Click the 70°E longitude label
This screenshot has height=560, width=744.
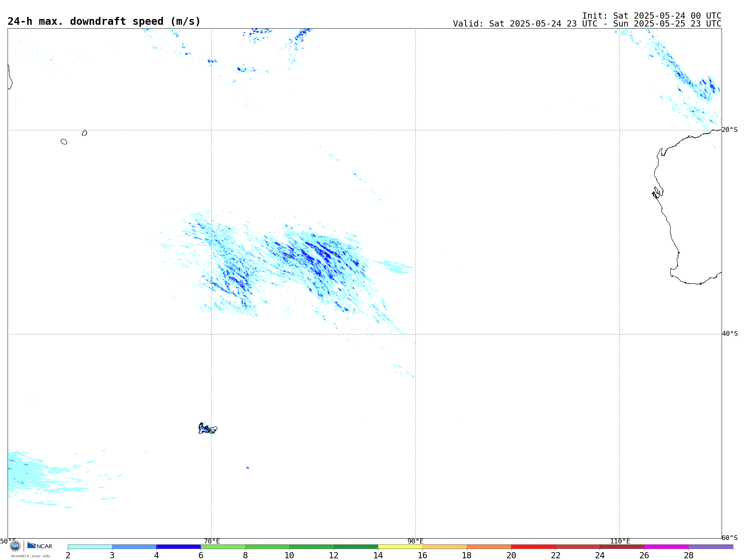(212, 541)
